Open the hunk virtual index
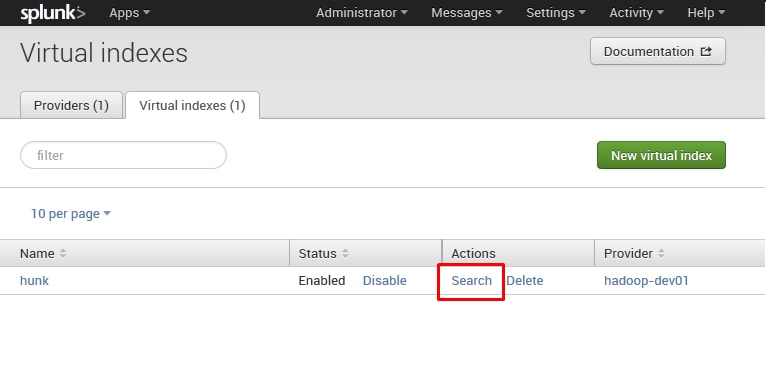 (x=34, y=280)
